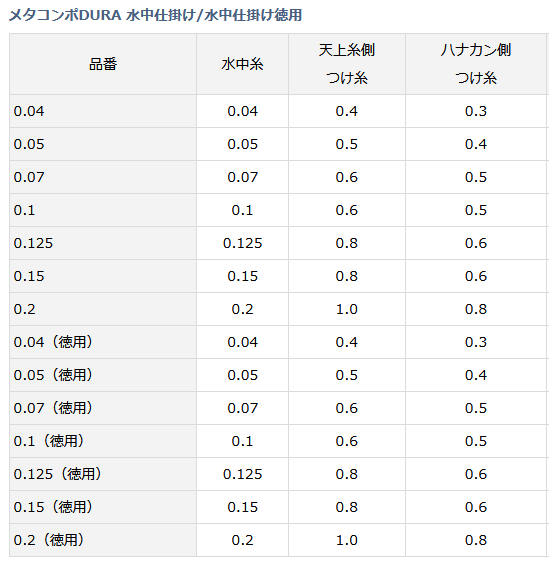Click the 0.07（徳用） product cell
549x564 pixels.
coord(103,408)
